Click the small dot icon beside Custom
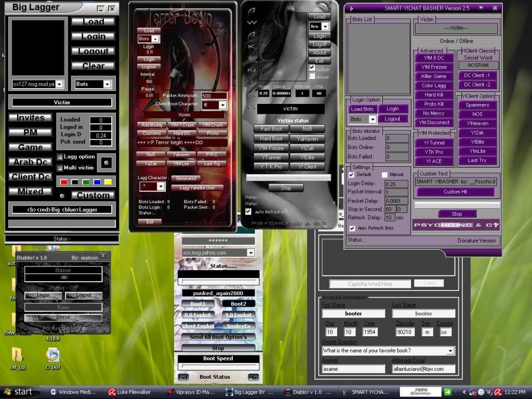 pyautogui.click(x=62, y=195)
